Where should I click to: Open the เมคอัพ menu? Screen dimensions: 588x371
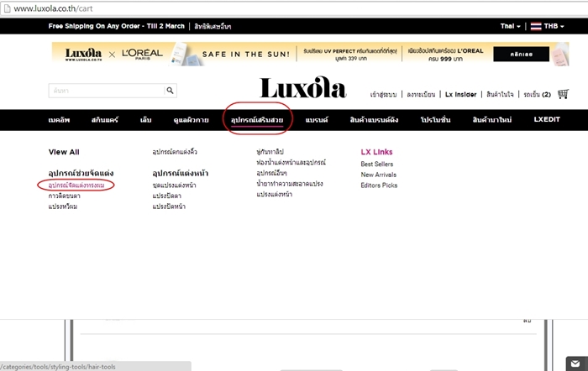(59, 120)
